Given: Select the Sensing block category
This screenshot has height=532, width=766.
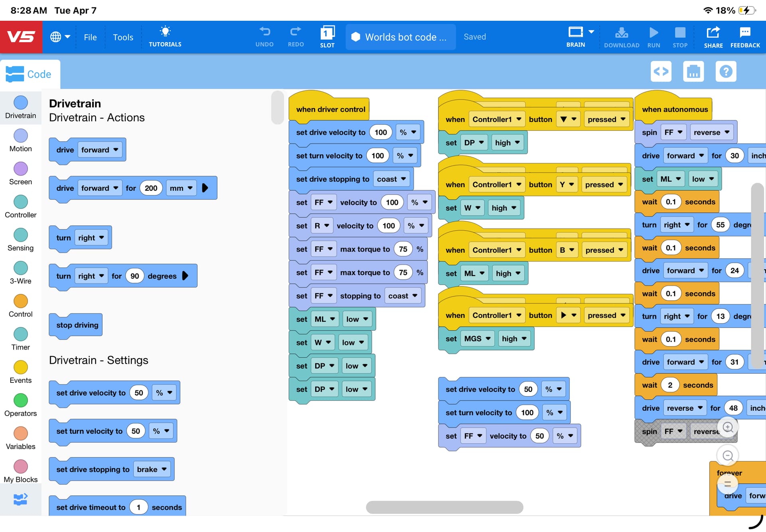Looking at the screenshot, I should point(20,240).
